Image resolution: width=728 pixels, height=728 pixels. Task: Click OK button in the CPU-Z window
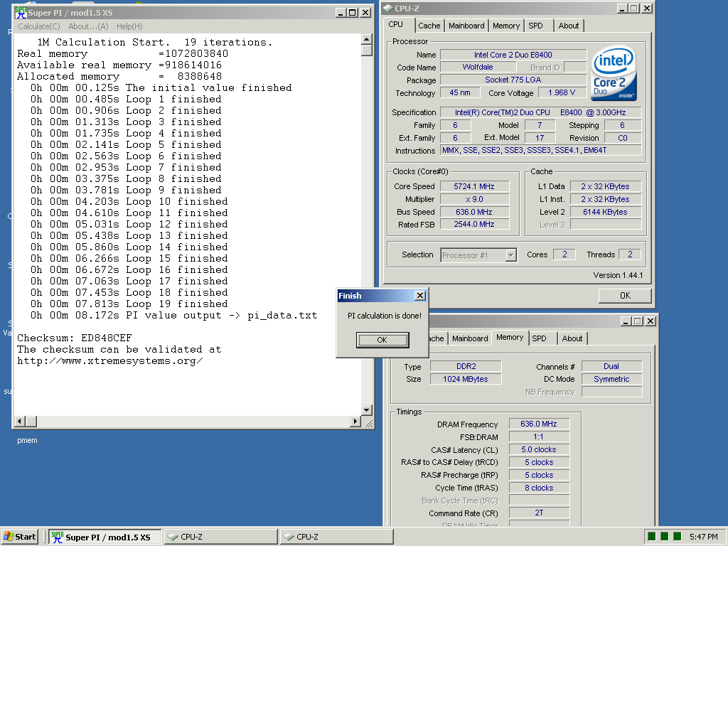[625, 296]
